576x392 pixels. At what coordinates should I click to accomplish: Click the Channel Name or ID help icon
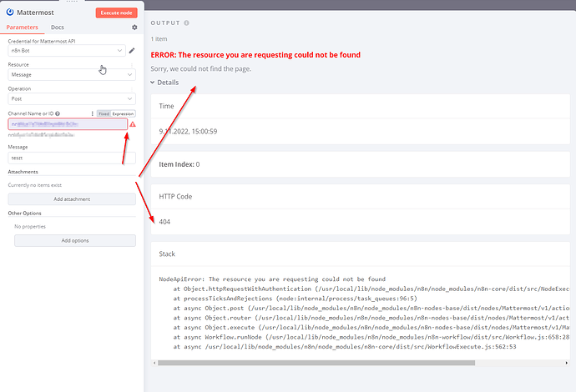pyautogui.click(x=58, y=113)
